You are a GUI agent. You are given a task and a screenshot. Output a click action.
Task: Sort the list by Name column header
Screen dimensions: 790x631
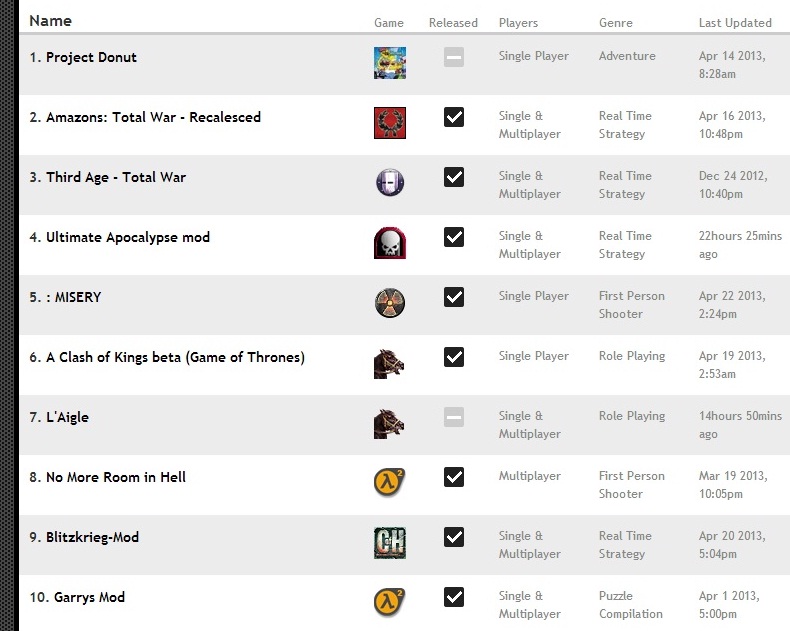(50, 21)
